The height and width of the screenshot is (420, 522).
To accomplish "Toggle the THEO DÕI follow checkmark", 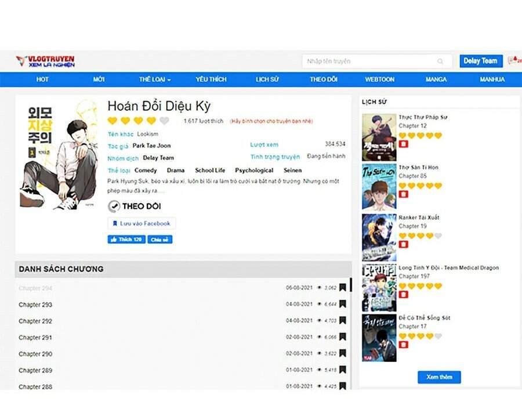I will (114, 206).
